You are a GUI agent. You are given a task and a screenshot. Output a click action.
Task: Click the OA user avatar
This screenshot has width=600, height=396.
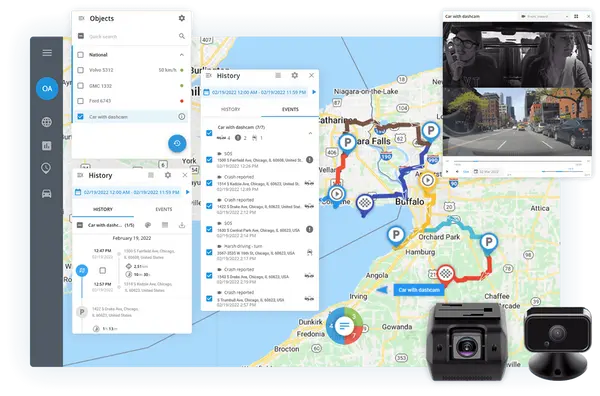point(47,88)
